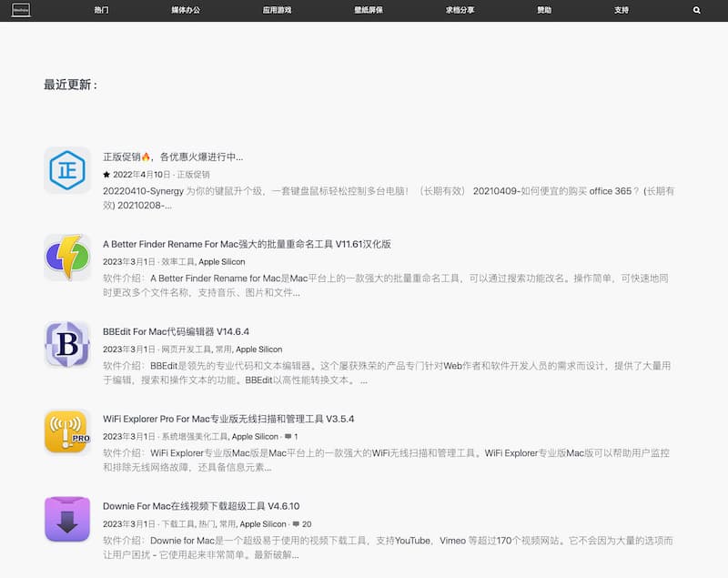Open the 壁纸屏保 menu
Image resolution: width=728 pixels, height=578 pixels.
(x=369, y=10)
